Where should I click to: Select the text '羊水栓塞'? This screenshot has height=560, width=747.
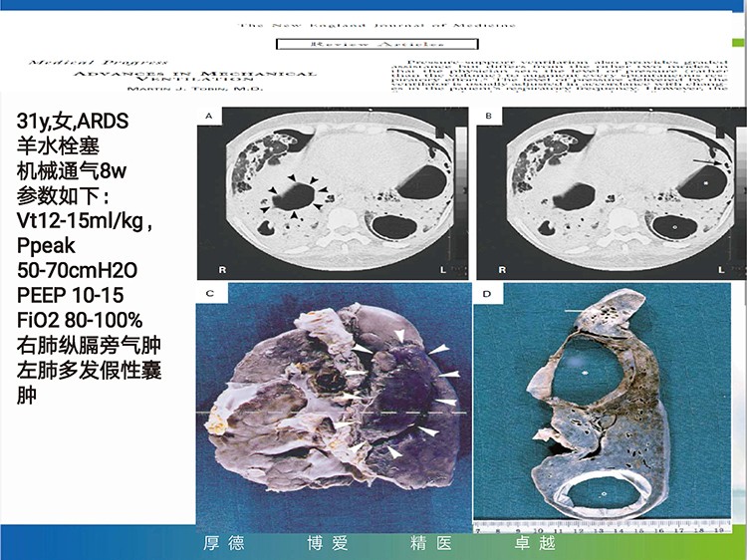(58, 145)
